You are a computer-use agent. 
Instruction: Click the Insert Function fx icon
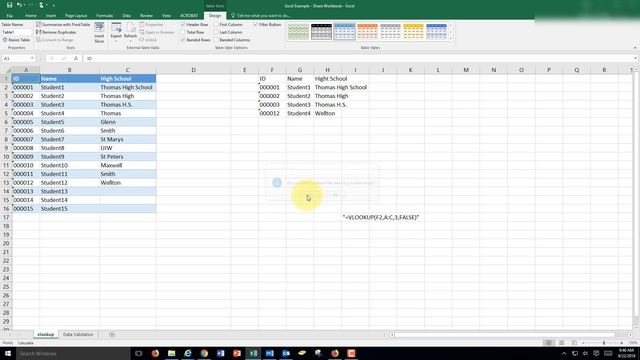coord(76,58)
